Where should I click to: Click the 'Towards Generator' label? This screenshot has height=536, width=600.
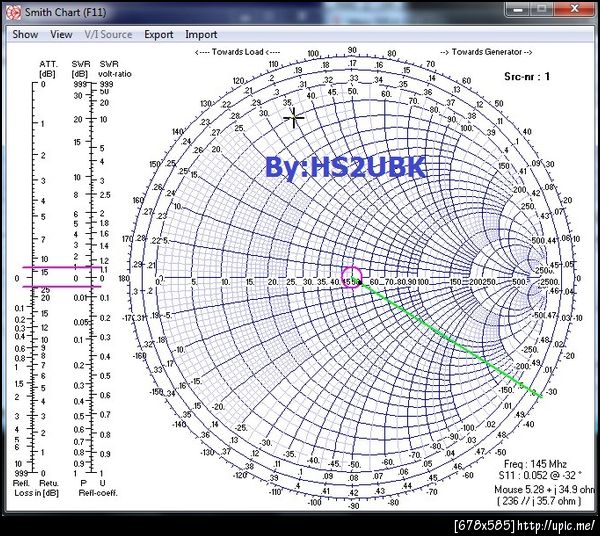(x=486, y=52)
